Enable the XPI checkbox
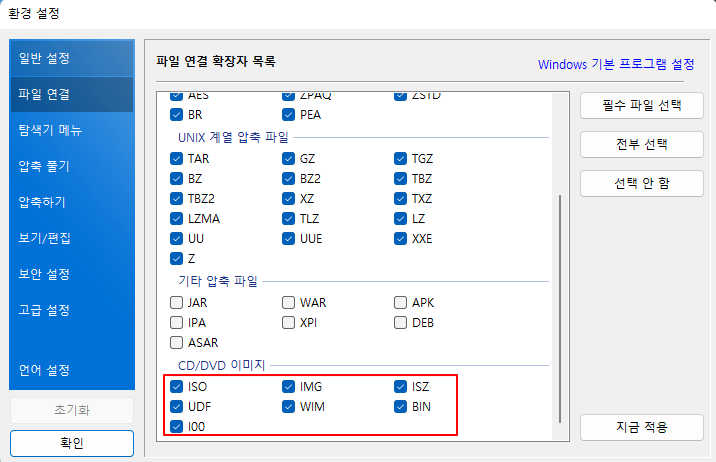Screen dimensions: 716x462 click(288, 323)
